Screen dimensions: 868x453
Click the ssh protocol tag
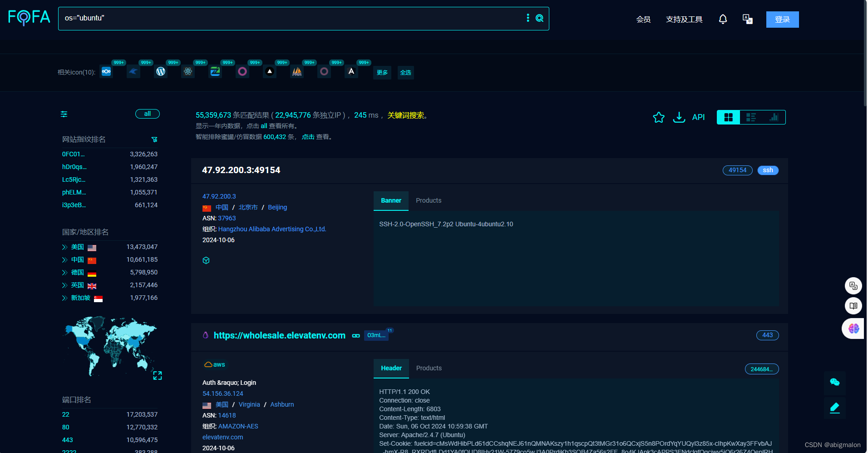pyautogui.click(x=768, y=170)
